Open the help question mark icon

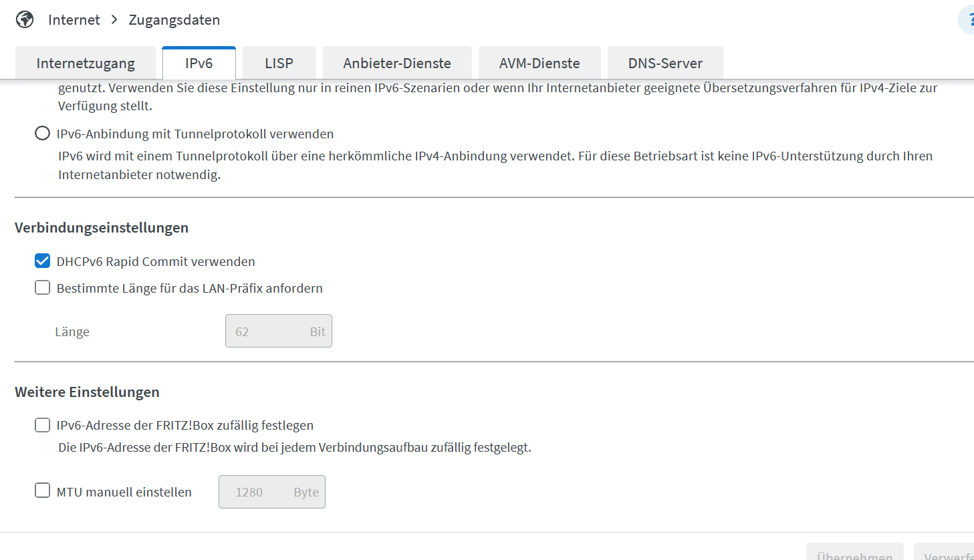[968, 20]
